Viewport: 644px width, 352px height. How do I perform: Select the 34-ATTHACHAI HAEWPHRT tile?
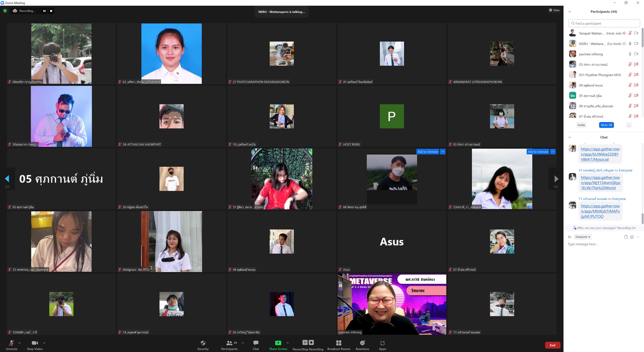tap(172, 116)
